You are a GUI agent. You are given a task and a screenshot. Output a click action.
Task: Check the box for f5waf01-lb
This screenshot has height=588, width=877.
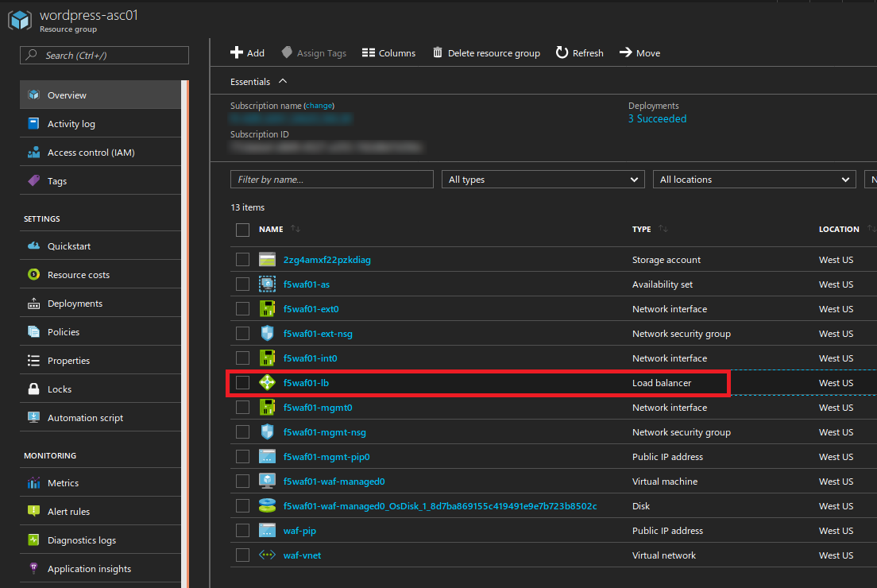242,383
